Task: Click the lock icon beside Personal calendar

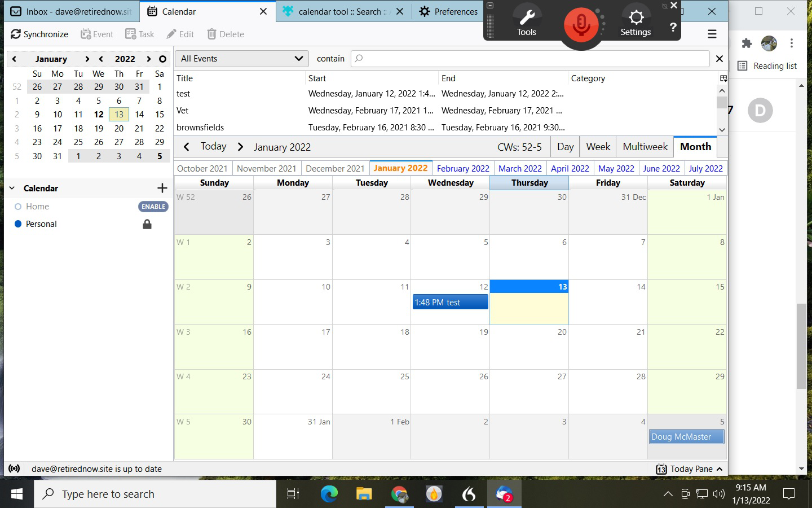Action: click(x=147, y=224)
